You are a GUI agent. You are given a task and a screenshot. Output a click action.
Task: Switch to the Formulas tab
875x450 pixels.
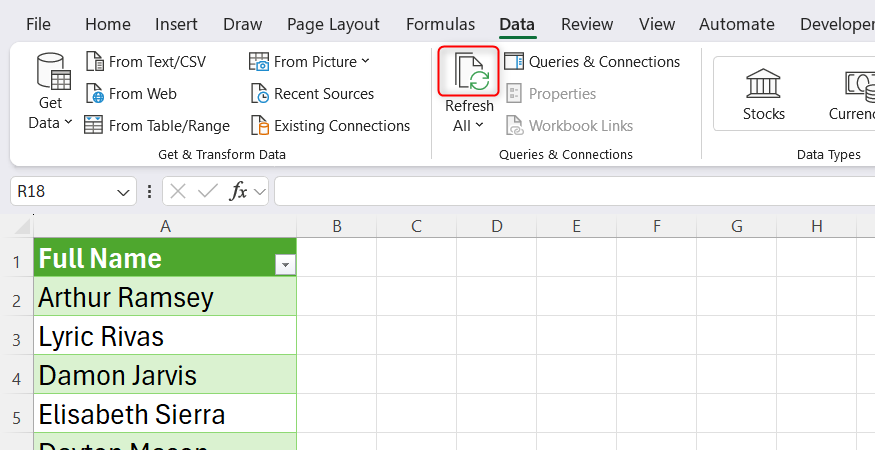click(x=440, y=24)
